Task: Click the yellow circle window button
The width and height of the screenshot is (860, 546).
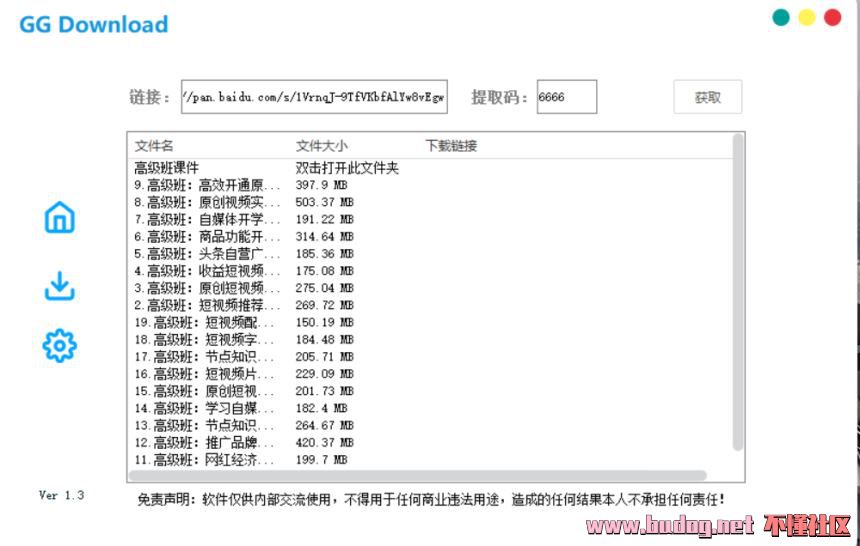Action: [806, 18]
